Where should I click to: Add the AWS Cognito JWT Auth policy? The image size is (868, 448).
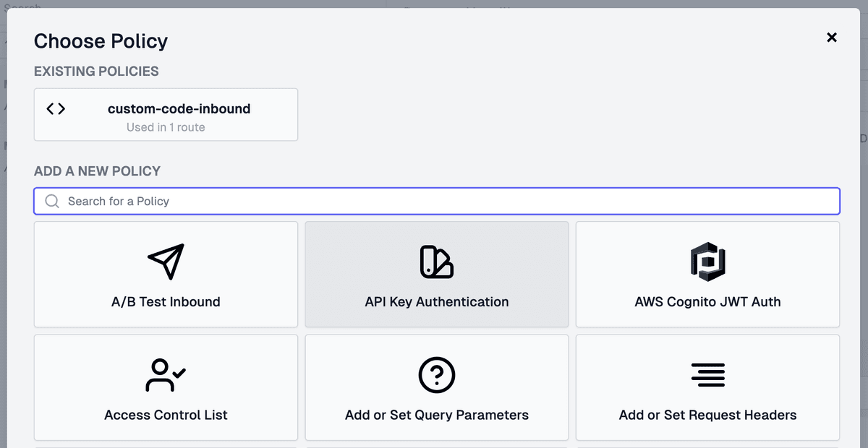707,275
